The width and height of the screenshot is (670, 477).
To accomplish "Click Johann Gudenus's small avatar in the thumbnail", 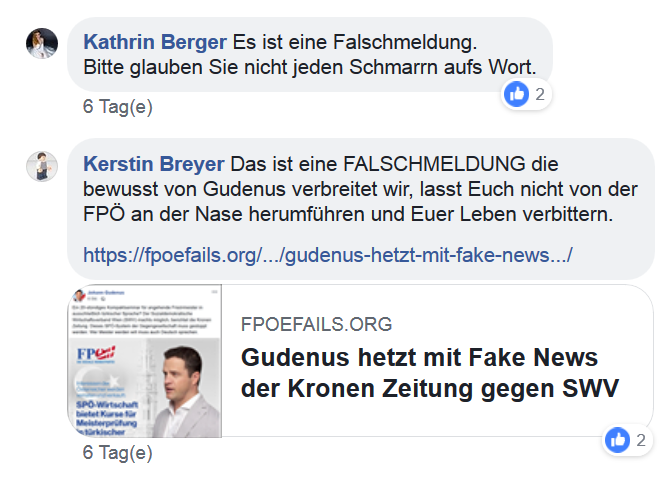I will coord(79,295).
